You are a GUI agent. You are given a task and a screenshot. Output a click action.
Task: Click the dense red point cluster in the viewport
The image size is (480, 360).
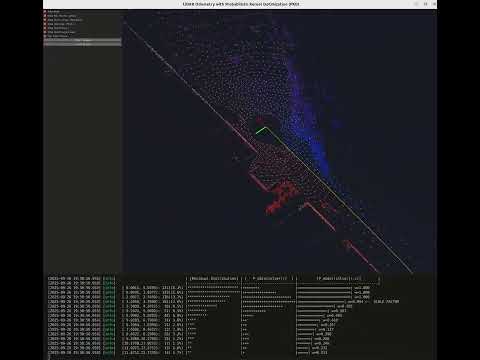[282, 197]
